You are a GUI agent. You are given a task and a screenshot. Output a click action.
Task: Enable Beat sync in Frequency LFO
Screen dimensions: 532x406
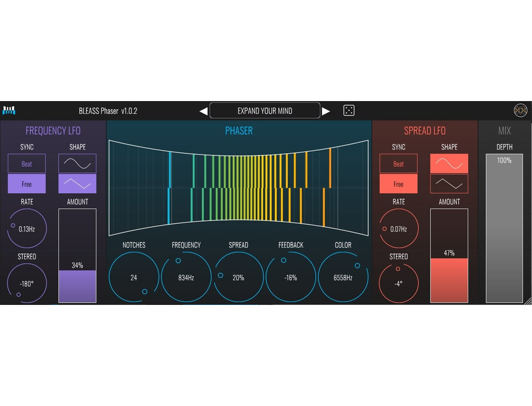27,164
